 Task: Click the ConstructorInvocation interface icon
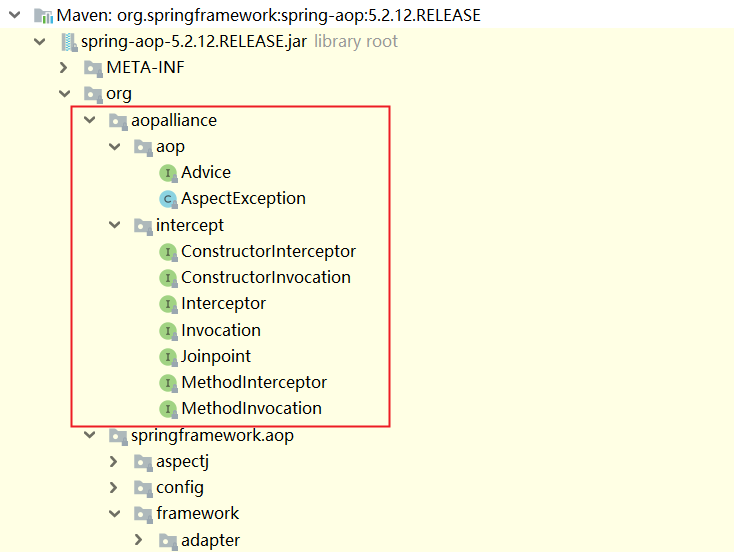click(x=168, y=278)
